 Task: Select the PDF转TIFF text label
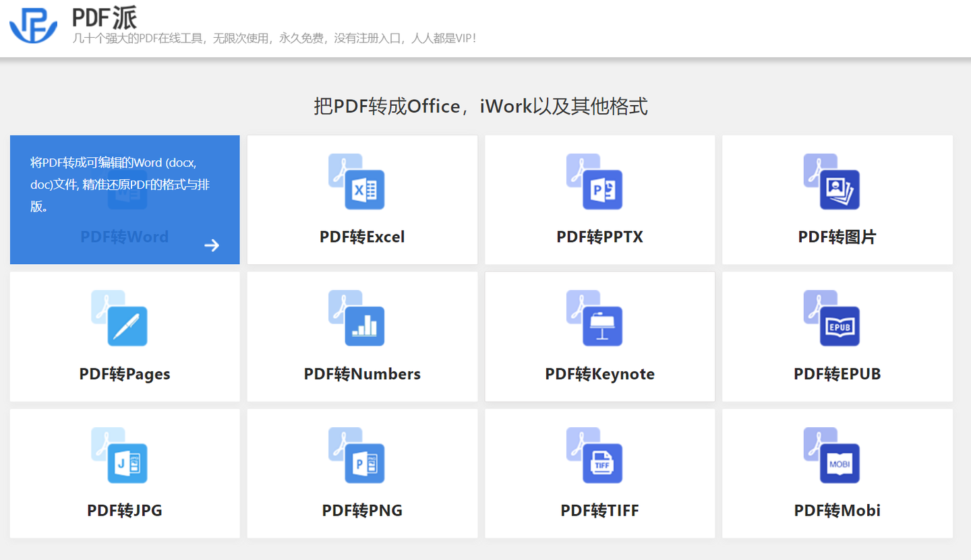tap(599, 510)
